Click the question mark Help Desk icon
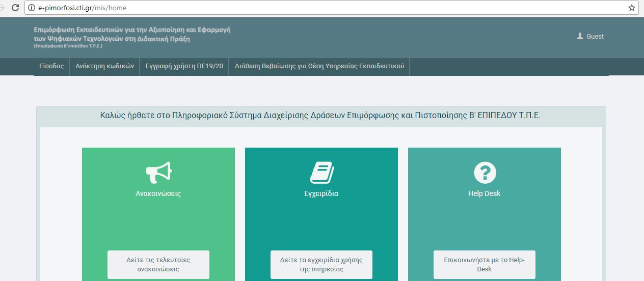The height and width of the screenshot is (281, 644). coord(485,173)
